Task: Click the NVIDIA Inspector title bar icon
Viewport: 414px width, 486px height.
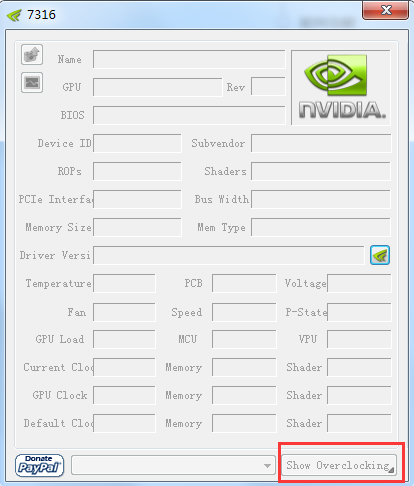Action: (x=14, y=15)
